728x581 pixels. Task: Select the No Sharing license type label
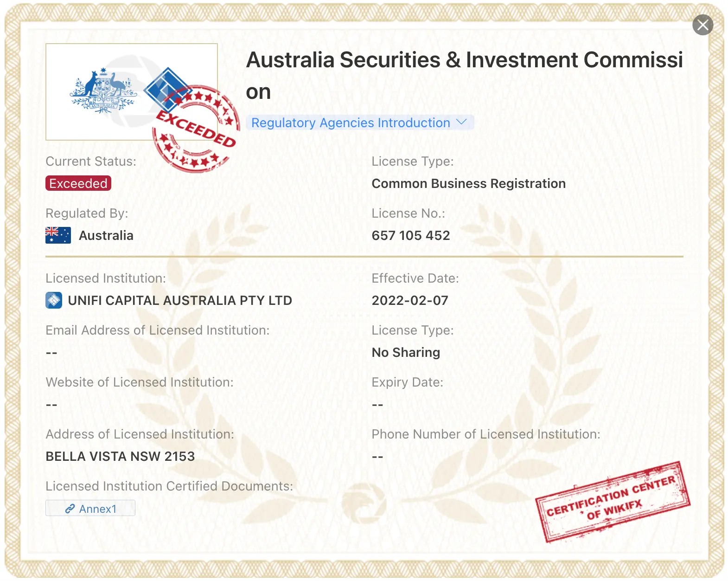[405, 352]
